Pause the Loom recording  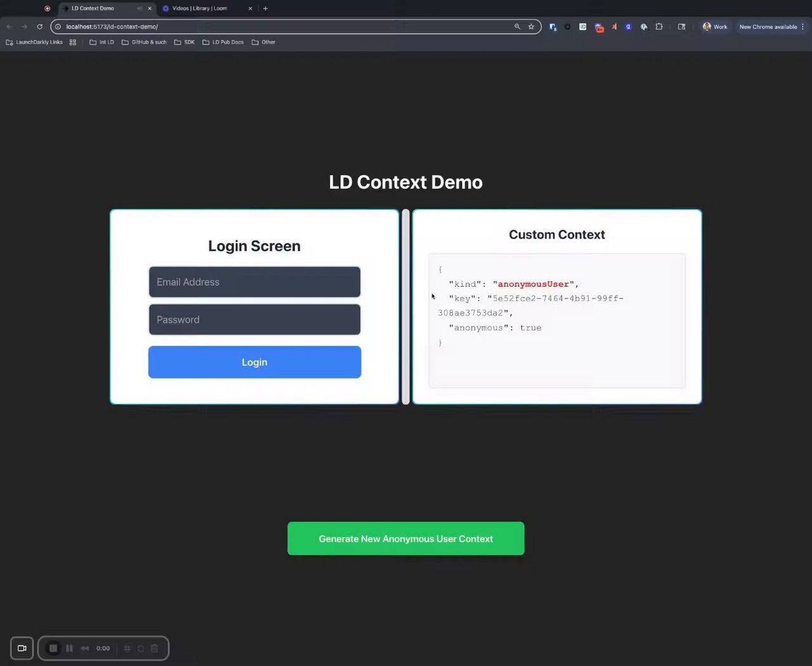coord(69,648)
